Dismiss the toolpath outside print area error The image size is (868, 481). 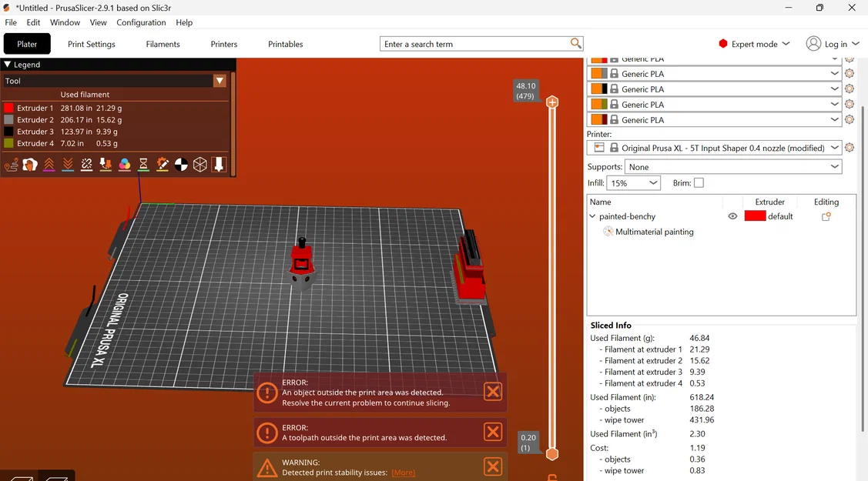click(x=493, y=432)
